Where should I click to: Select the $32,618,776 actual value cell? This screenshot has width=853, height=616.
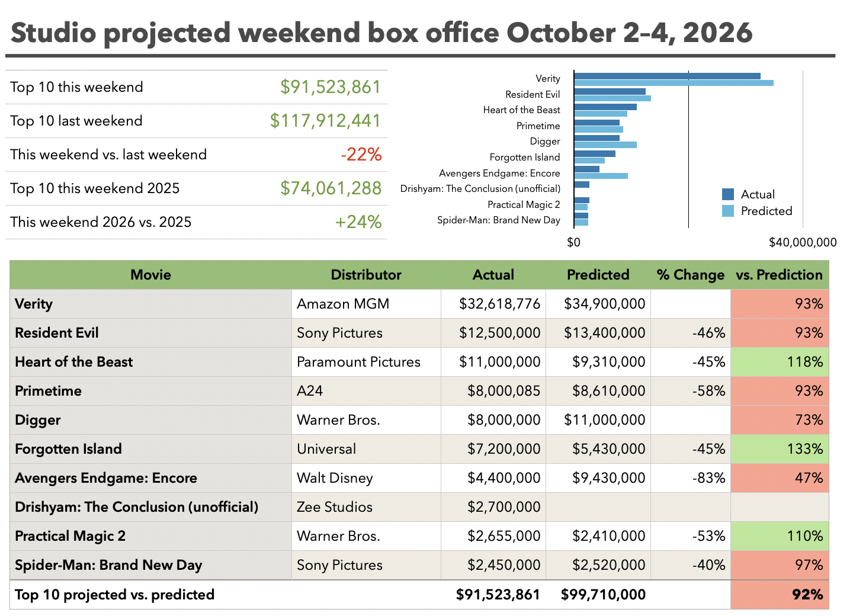coord(493,304)
